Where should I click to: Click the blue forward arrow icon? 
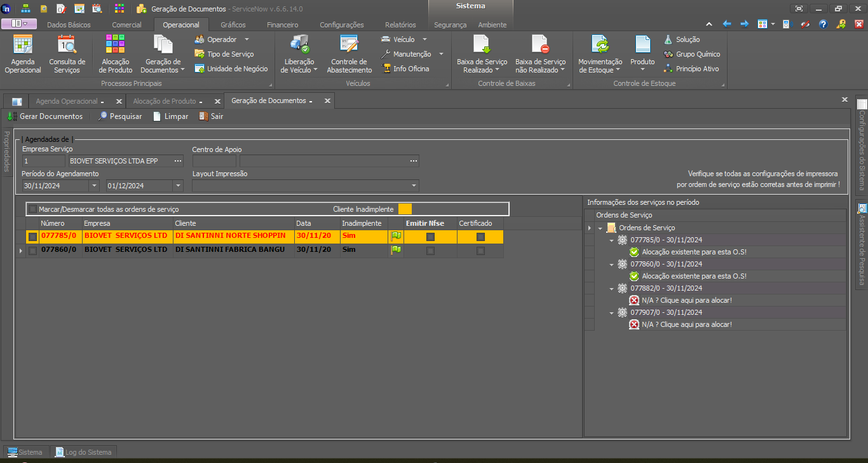click(x=744, y=24)
